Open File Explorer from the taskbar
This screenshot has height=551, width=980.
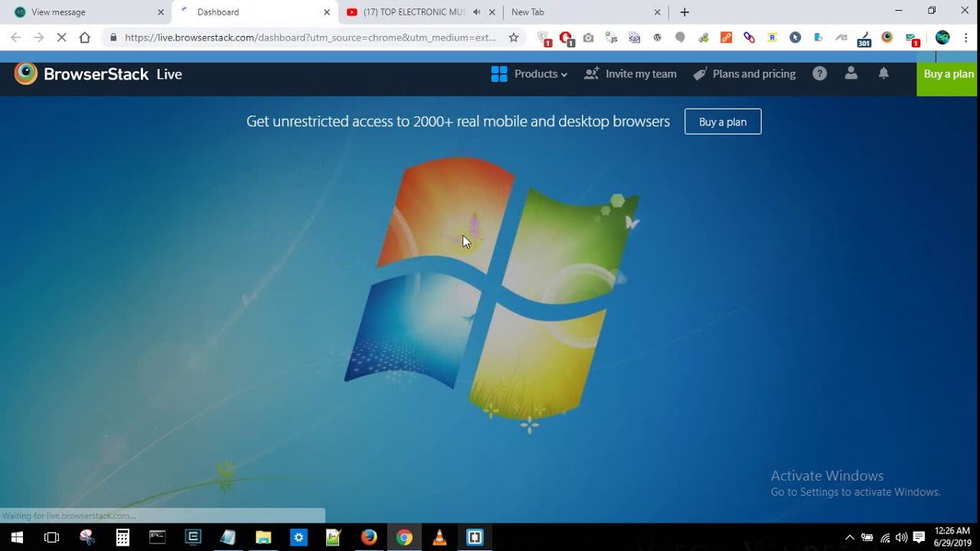pos(263,537)
